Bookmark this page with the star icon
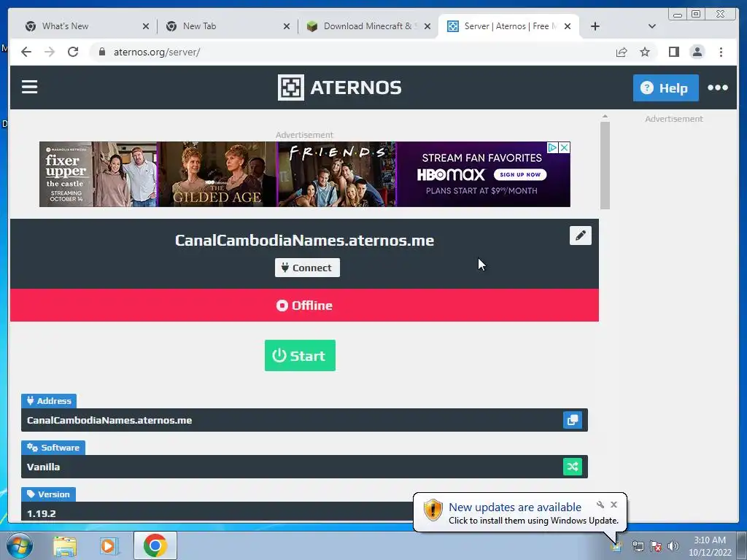The width and height of the screenshot is (747, 560). pos(645,52)
